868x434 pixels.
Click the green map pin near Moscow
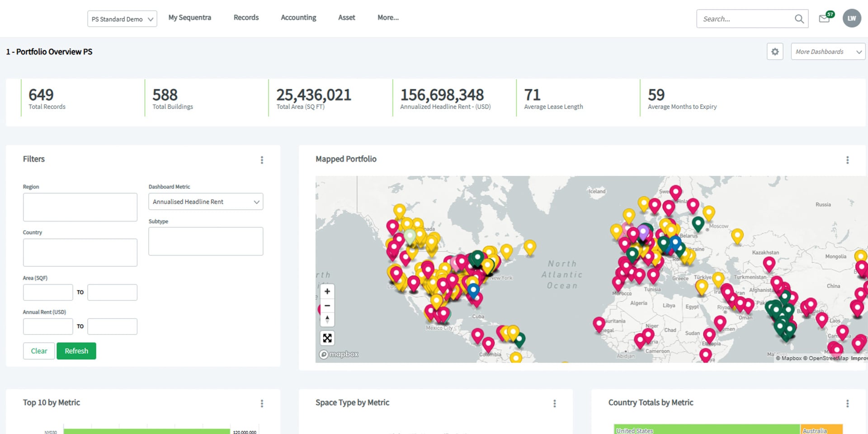click(698, 223)
